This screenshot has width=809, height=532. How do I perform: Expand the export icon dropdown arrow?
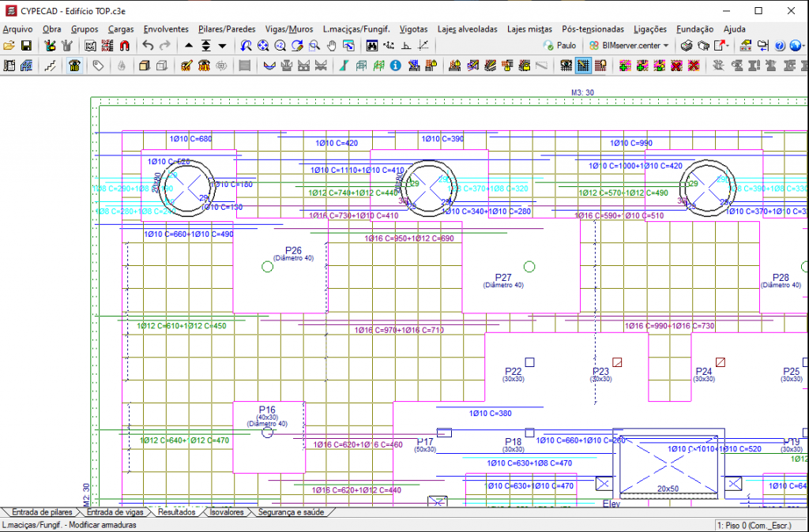tap(728, 46)
